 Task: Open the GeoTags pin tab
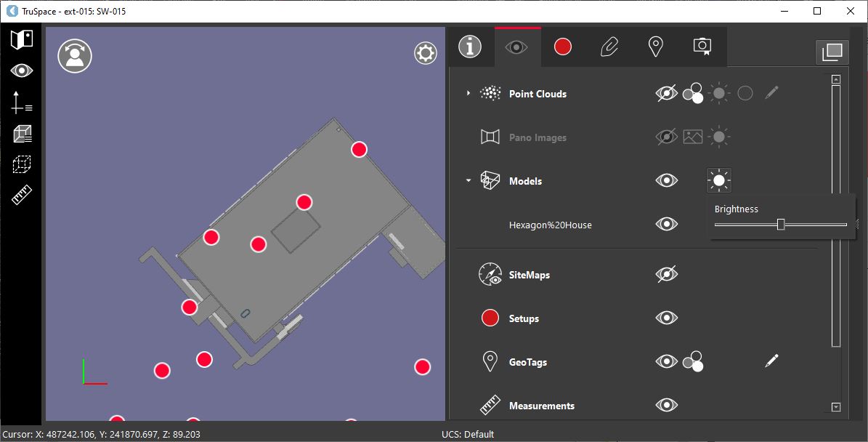(x=655, y=47)
